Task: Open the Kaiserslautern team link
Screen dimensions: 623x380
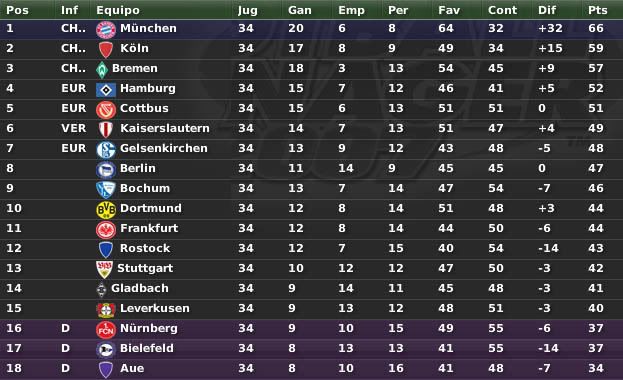Action: click(164, 128)
